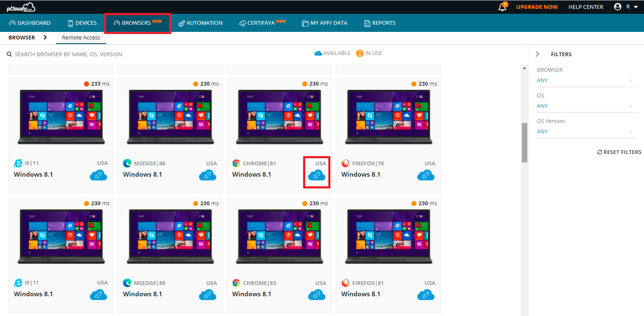The height and width of the screenshot is (316, 644).
Task: Click the Edge logo on top MSEDGE card
Action: tap(127, 163)
